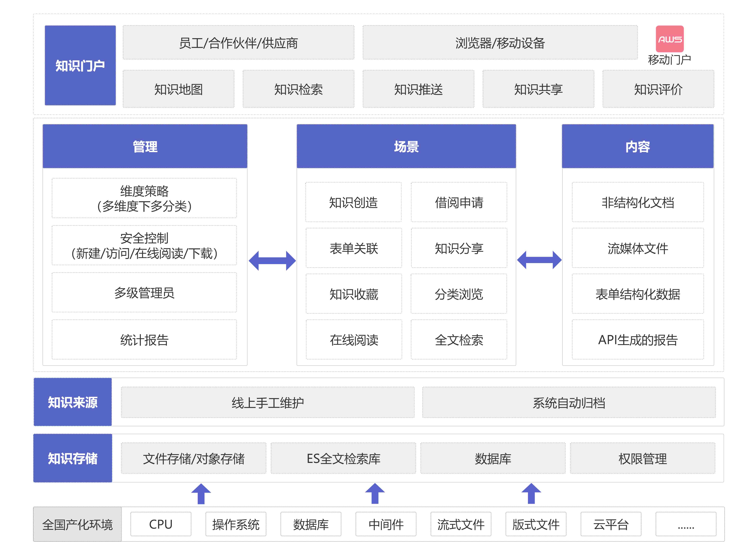This screenshot has width=754, height=560.
Task: Open the 知识地图 box
Action: pos(178,89)
